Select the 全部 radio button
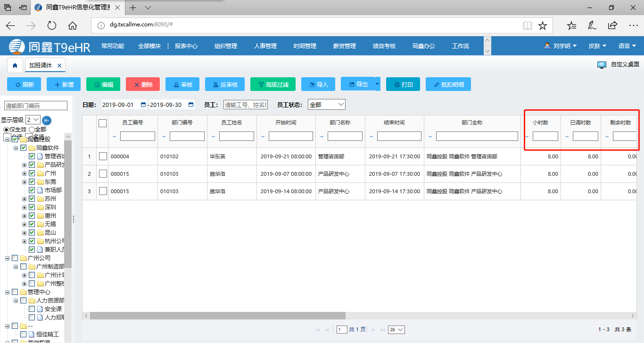Image resolution: width=644 pixels, height=343 pixels. [32, 130]
